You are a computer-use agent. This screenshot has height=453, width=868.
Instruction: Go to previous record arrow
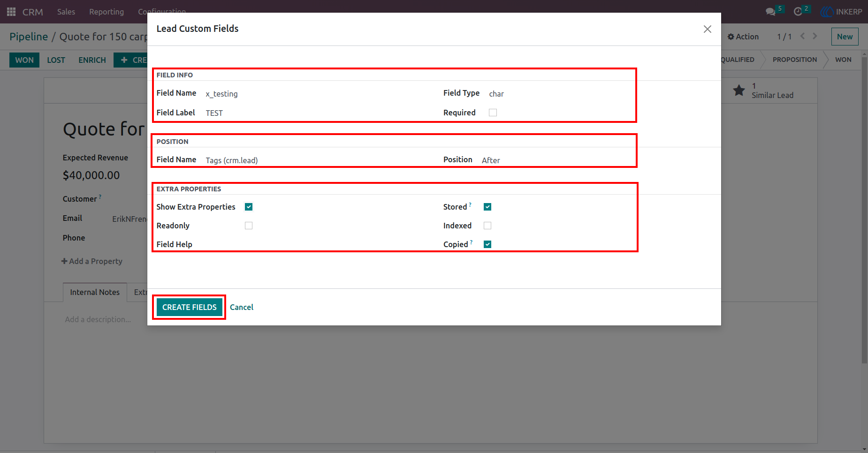pos(803,36)
